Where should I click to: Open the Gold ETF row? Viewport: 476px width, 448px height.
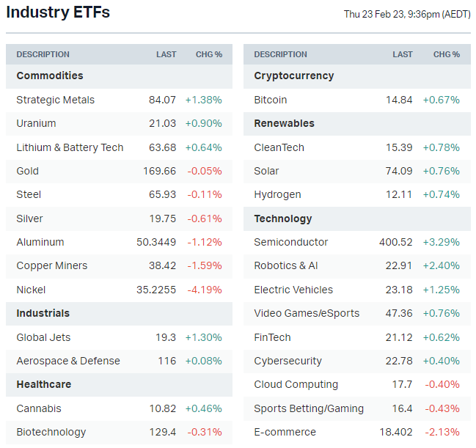[x=28, y=171]
